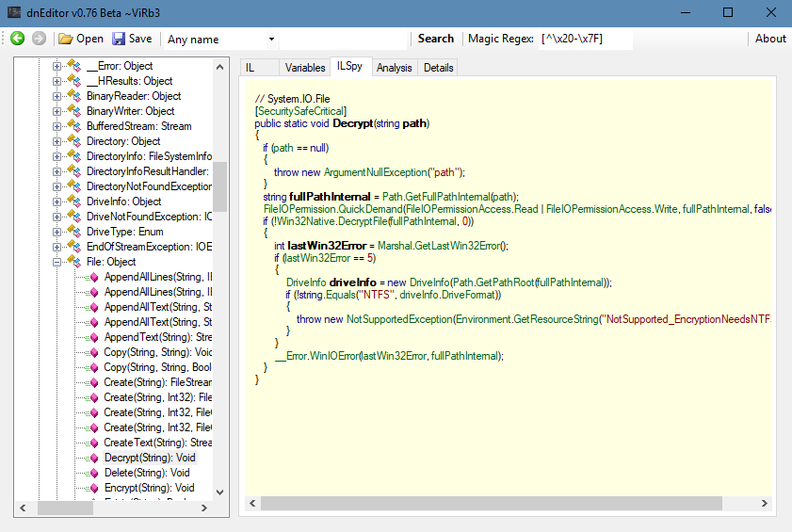
Task: Select Encrypt(String): Void in tree
Action: tap(149, 488)
